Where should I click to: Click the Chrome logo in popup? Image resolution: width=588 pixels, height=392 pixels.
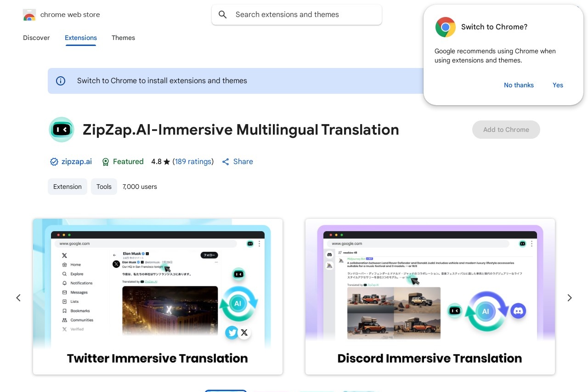coord(445,27)
